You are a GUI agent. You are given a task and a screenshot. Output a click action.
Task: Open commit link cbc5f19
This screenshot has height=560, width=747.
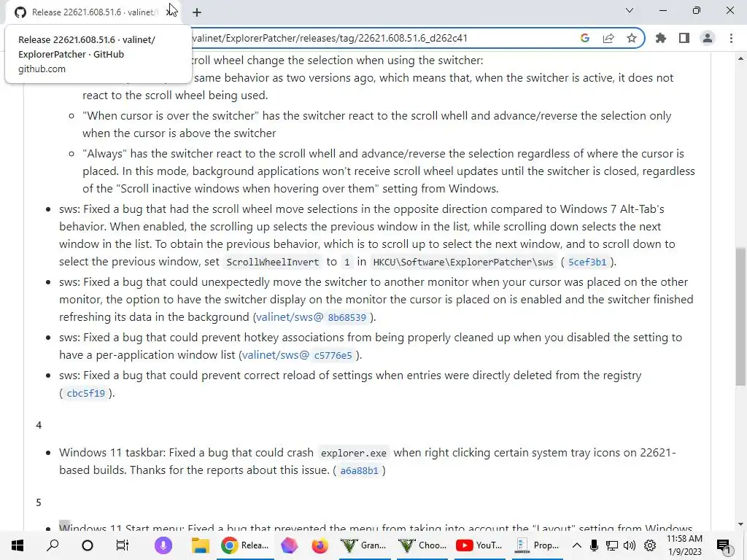[86, 393]
